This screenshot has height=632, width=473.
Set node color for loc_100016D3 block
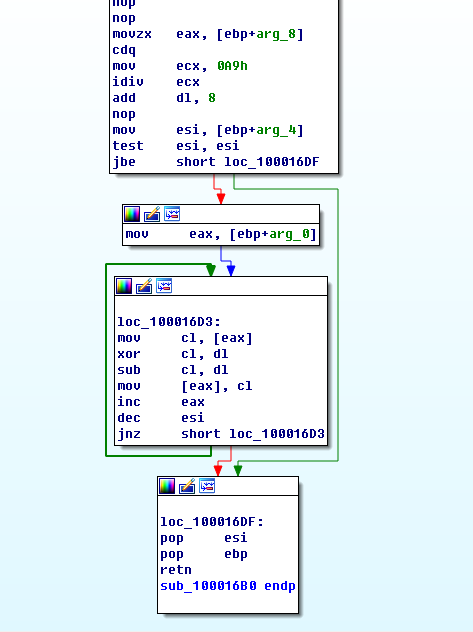coord(124,286)
